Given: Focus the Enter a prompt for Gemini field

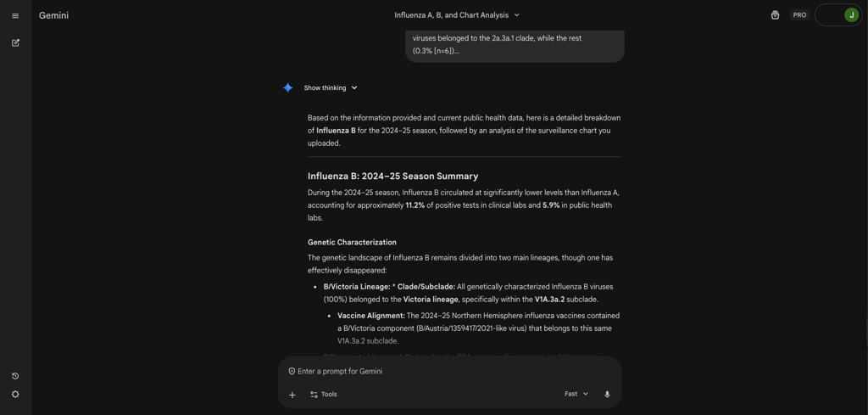Looking at the screenshot, I should [x=449, y=371].
